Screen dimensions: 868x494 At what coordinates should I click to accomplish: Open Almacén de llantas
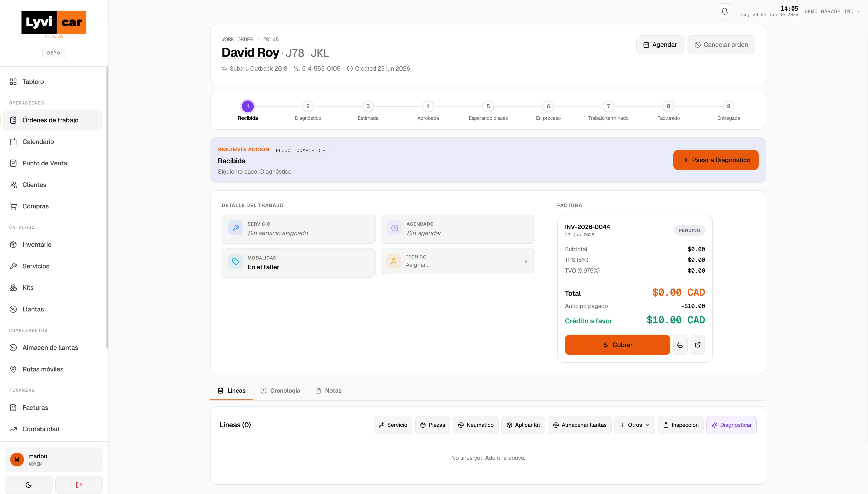click(x=53, y=348)
